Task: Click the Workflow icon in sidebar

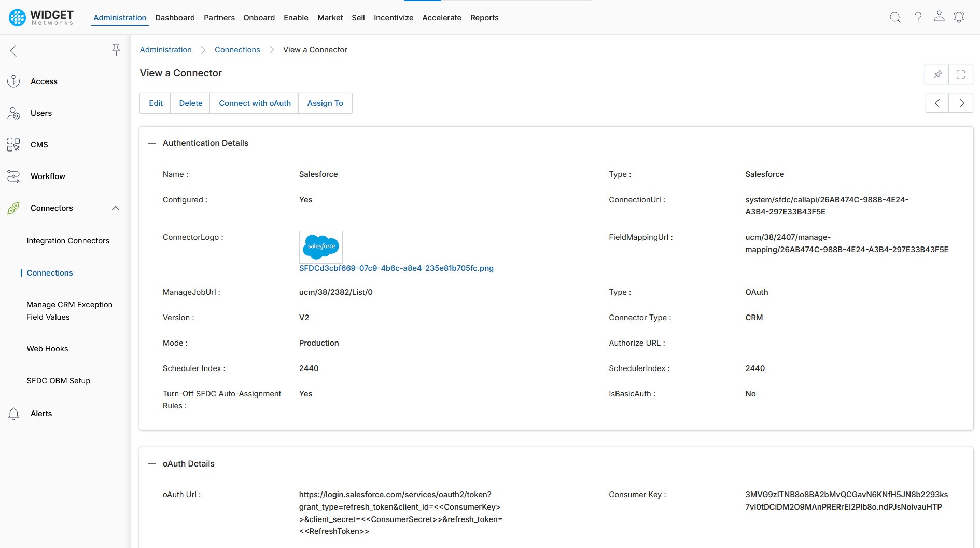Action: [x=13, y=176]
